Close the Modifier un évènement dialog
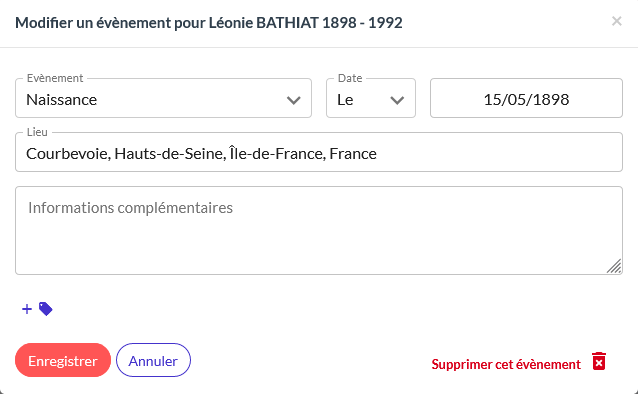Screen dimensions: 638x394 click(617, 21)
